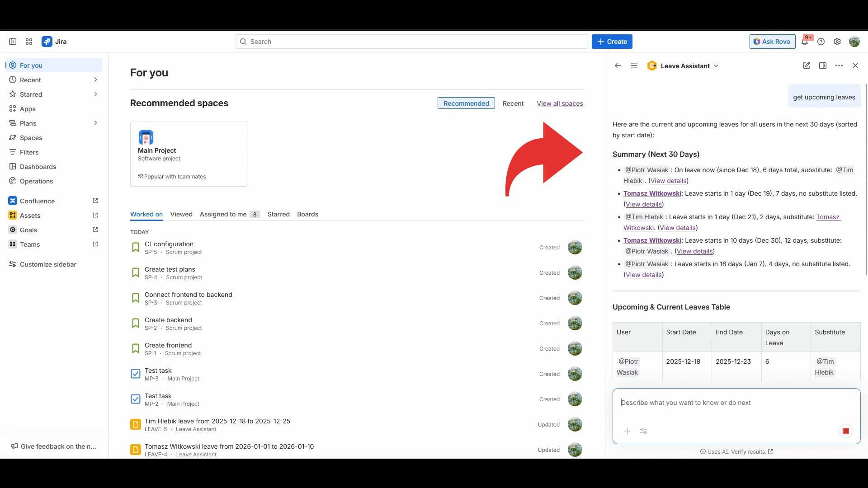Open the Rovo panel's three-dots menu
Screen dimensions: 868x488
coord(839,66)
